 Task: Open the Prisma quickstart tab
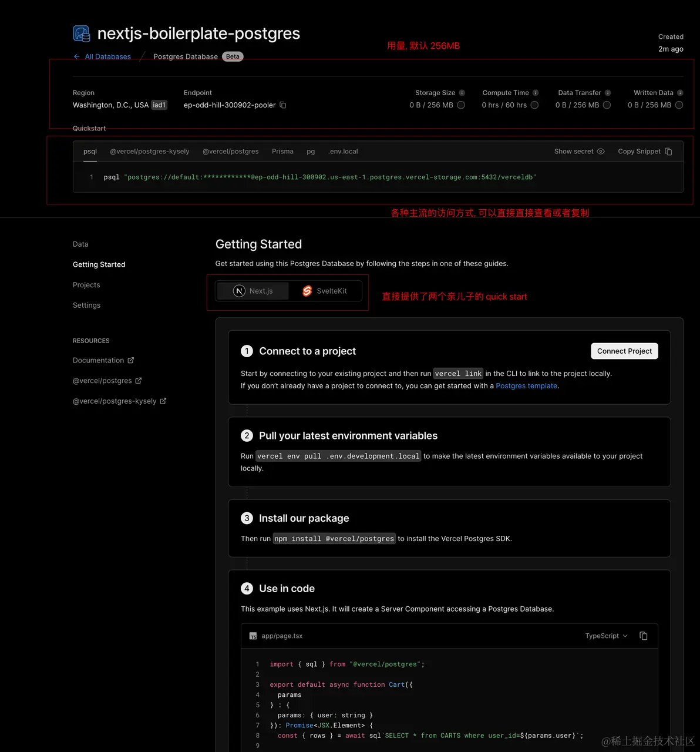pyautogui.click(x=282, y=152)
